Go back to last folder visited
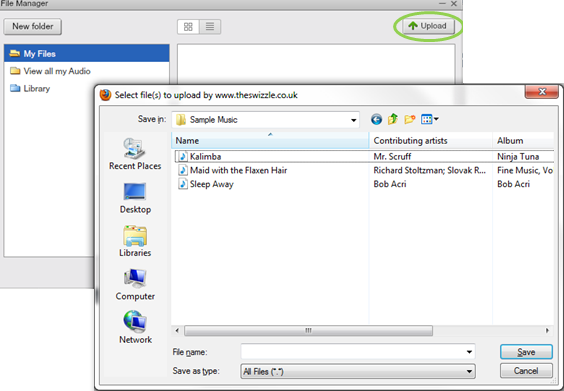 tap(376, 119)
